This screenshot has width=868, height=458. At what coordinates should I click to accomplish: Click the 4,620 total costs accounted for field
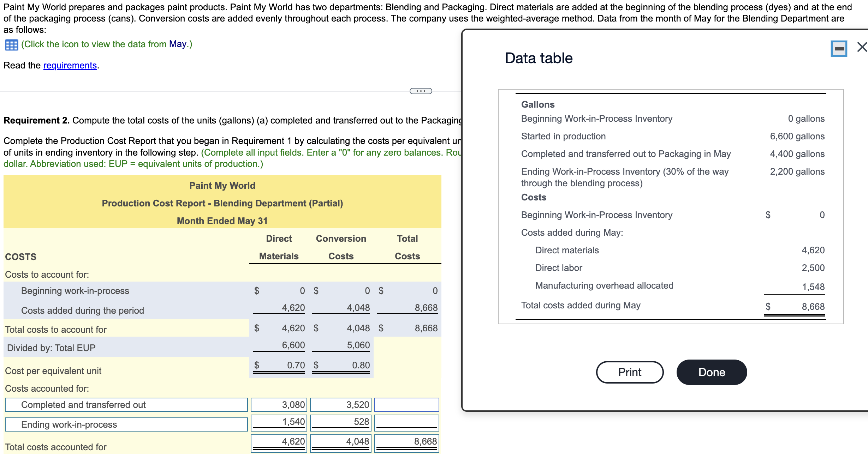[x=278, y=442]
